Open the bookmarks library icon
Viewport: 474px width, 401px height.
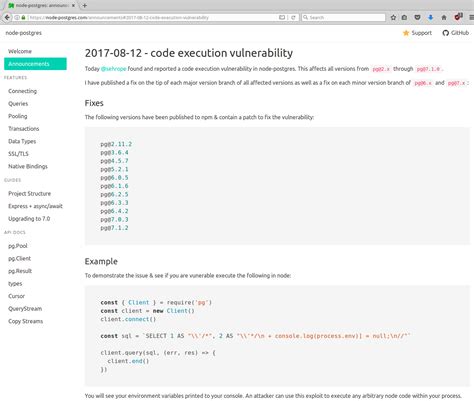click(404, 17)
